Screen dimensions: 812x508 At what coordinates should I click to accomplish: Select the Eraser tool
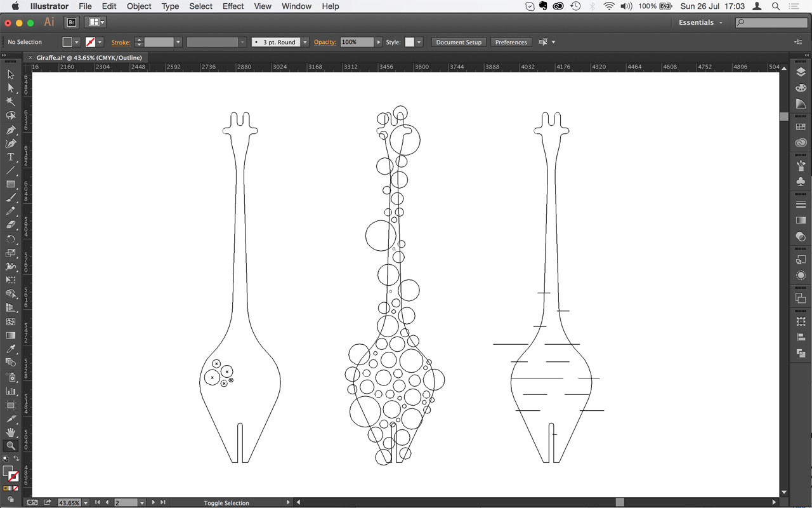point(11,225)
